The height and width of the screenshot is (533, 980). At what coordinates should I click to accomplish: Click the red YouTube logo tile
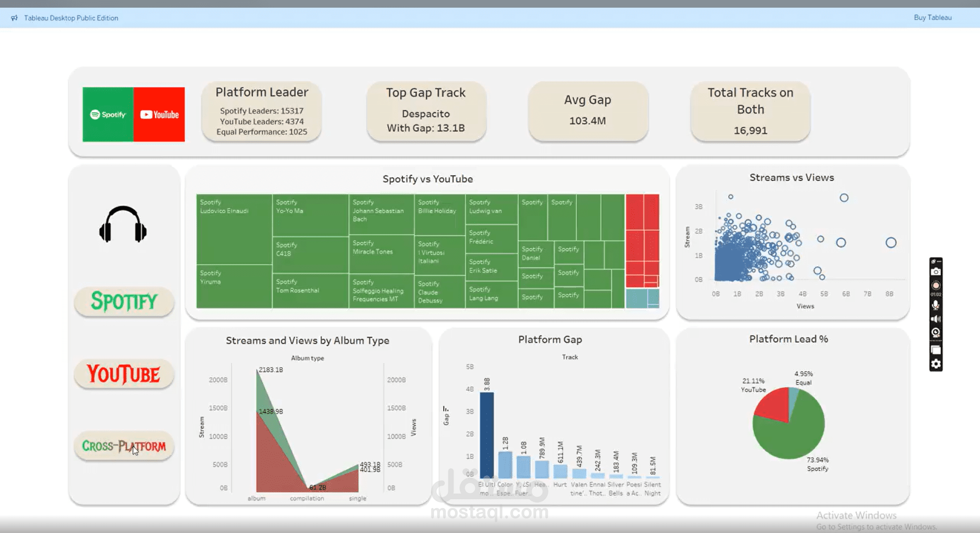pyautogui.click(x=159, y=114)
